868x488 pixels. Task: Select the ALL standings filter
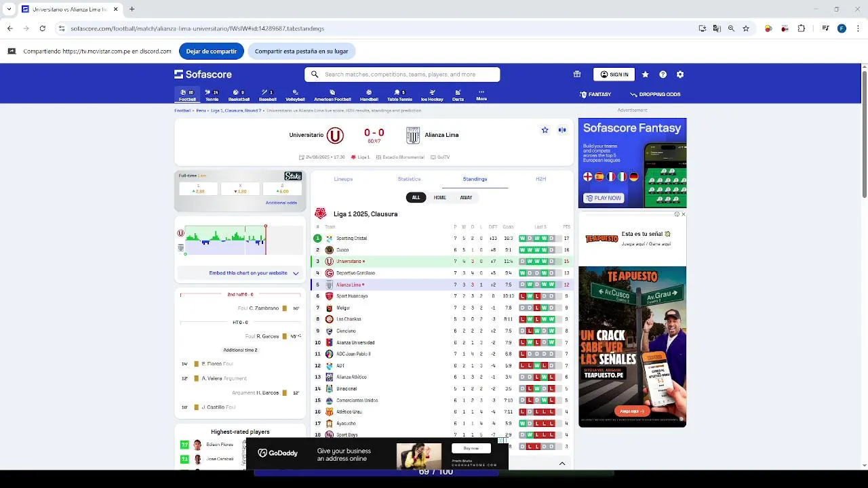coord(416,197)
